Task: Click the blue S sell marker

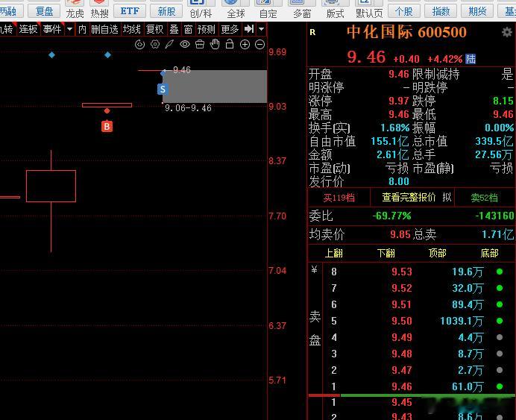Action: click(163, 90)
